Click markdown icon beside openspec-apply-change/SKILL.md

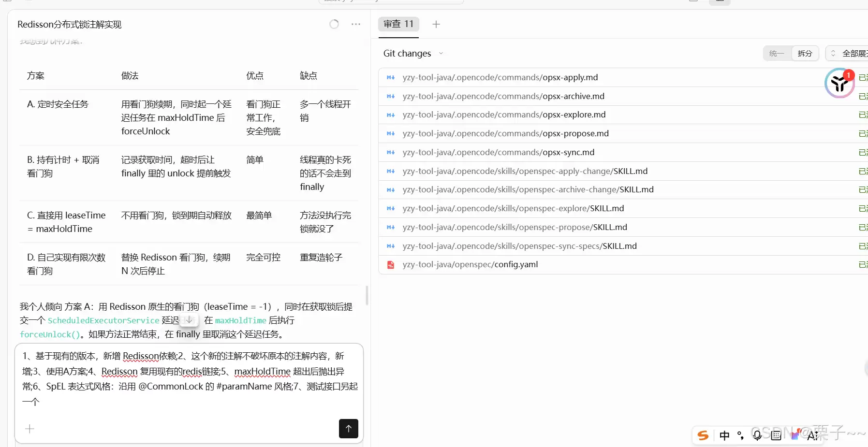391,171
